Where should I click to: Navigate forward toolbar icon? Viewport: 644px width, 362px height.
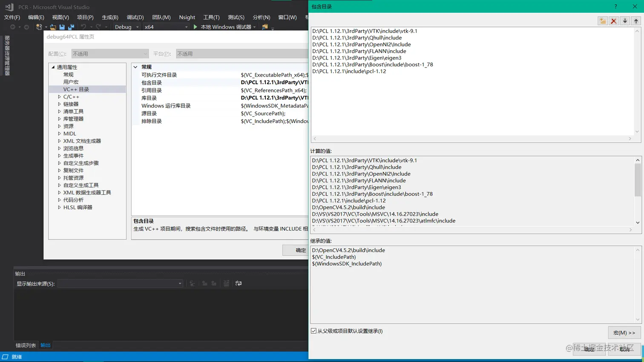pyautogui.click(x=26, y=27)
